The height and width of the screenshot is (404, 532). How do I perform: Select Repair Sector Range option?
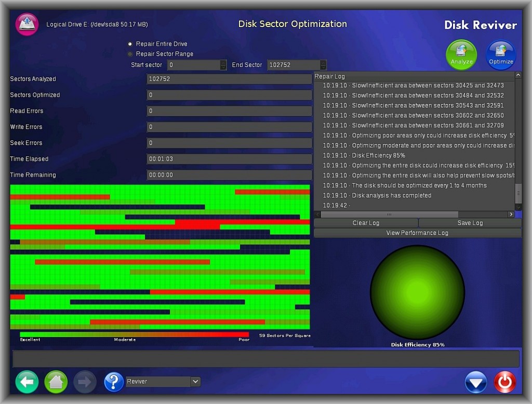point(161,54)
